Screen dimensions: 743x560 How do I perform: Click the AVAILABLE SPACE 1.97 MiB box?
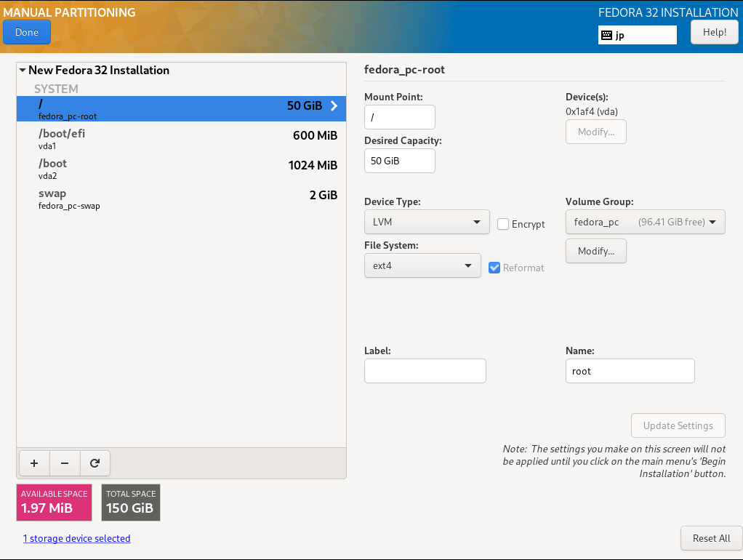pos(54,502)
